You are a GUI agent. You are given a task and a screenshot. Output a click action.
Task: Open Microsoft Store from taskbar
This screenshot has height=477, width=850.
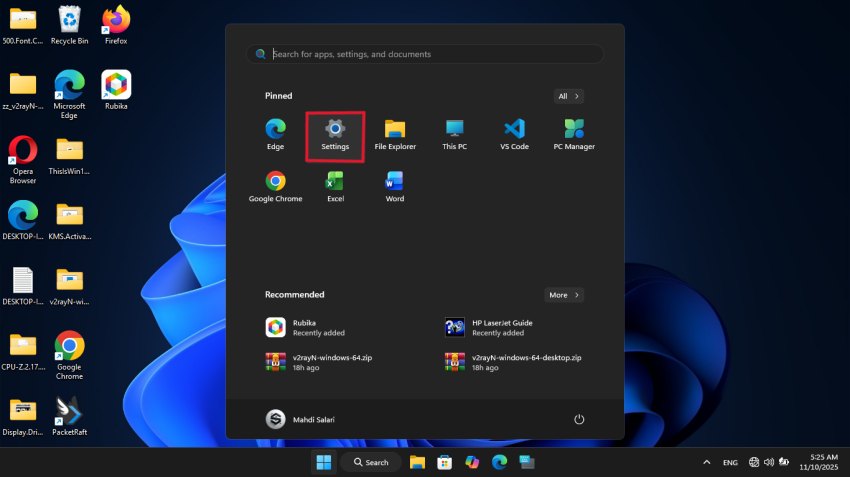(445, 462)
